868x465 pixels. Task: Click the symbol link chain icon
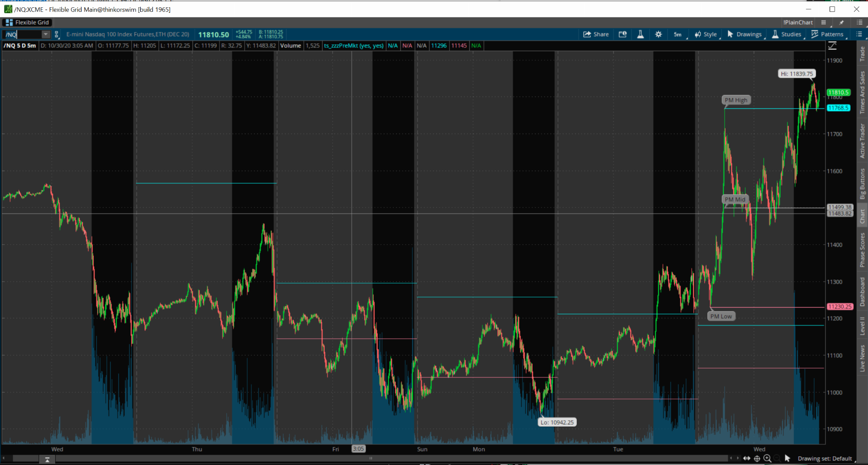(57, 34)
